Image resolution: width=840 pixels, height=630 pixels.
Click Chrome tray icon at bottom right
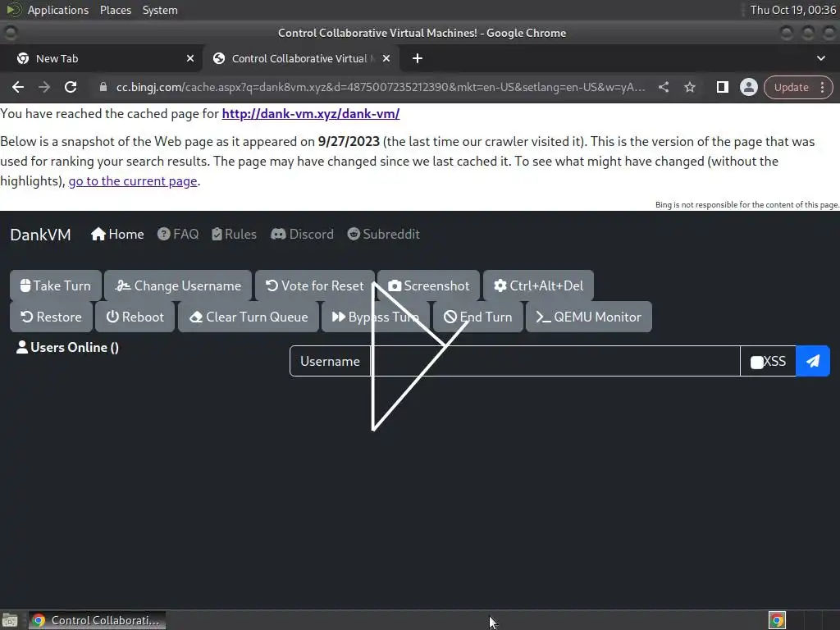point(778,620)
